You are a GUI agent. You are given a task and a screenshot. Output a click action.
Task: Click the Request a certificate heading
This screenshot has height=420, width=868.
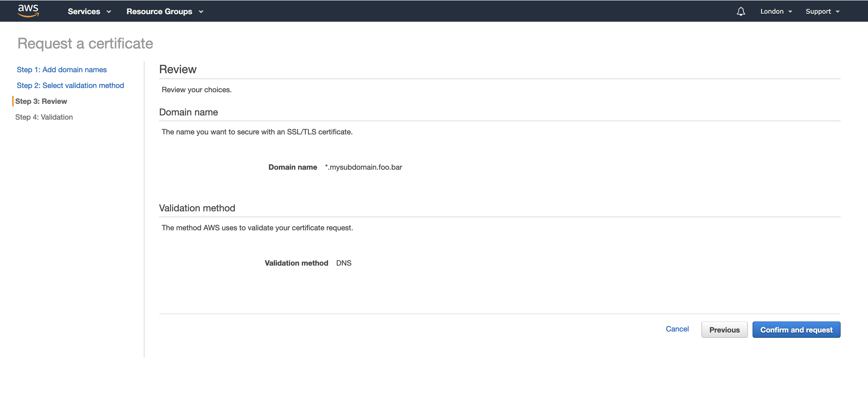(85, 43)
